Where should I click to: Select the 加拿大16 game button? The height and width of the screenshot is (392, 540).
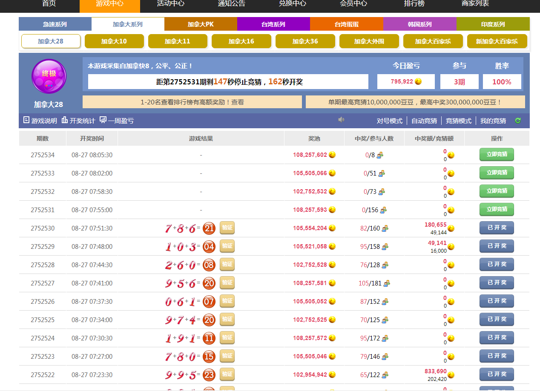point(241,41)
